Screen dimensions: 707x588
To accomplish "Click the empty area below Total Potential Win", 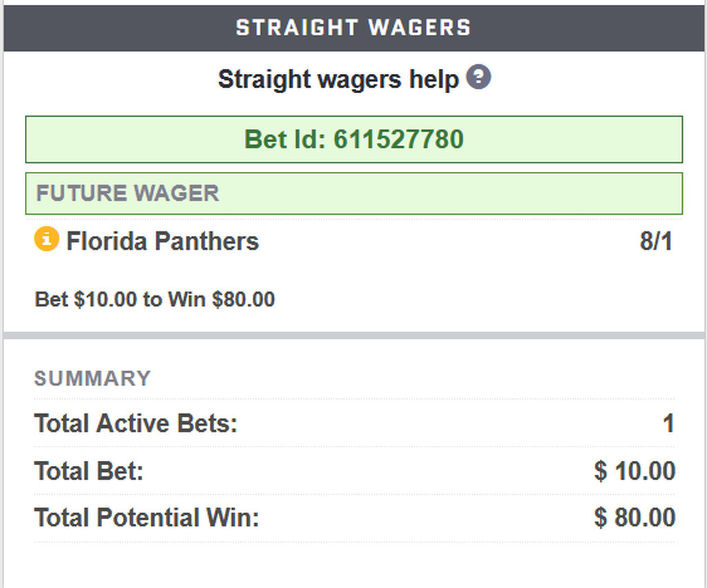I will [x=353, y=566].
